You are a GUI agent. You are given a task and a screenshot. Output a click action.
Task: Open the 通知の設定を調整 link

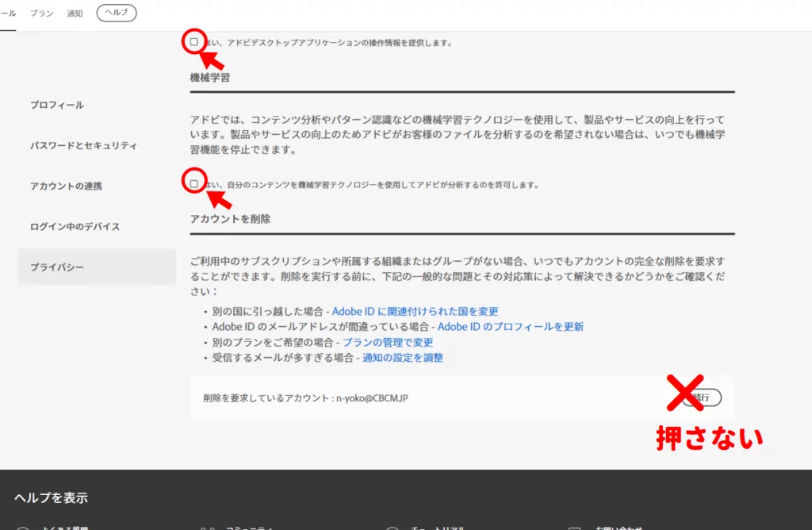click(403, 358)
